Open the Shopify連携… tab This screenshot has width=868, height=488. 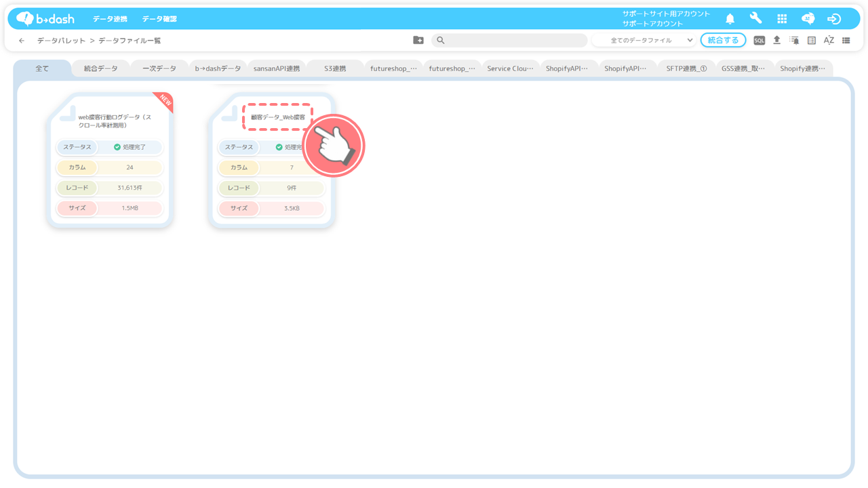tap(803, 68)
